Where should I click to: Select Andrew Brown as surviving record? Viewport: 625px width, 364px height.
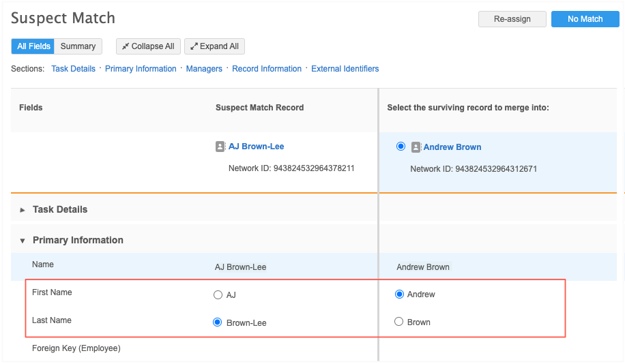point(400,147)
